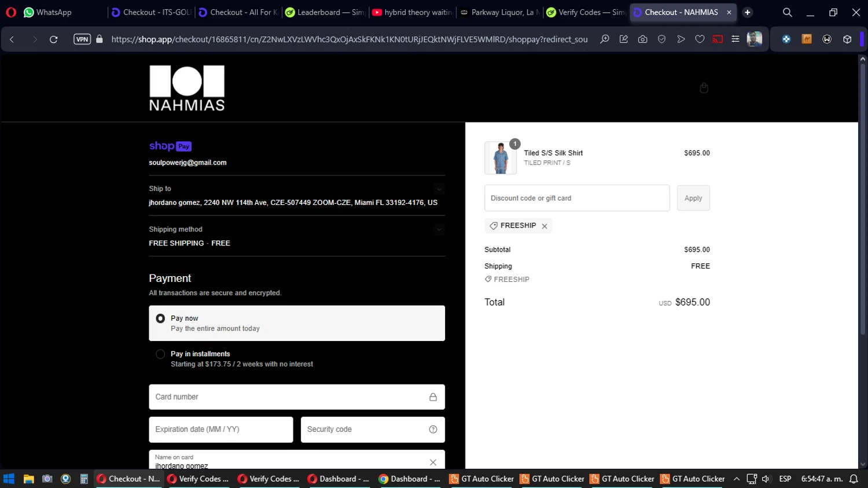The image size is (868, 488).
Task: Open the Windows notification center
Action: click(854, 479)
